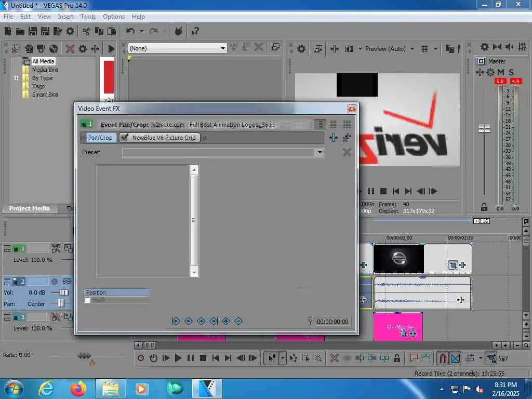Toggle Lock Fader Channels padlock in Master bus

[484, 207]
